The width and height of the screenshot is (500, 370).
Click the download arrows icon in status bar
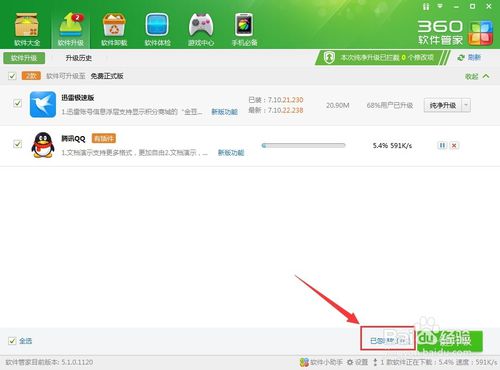[375, 362]
